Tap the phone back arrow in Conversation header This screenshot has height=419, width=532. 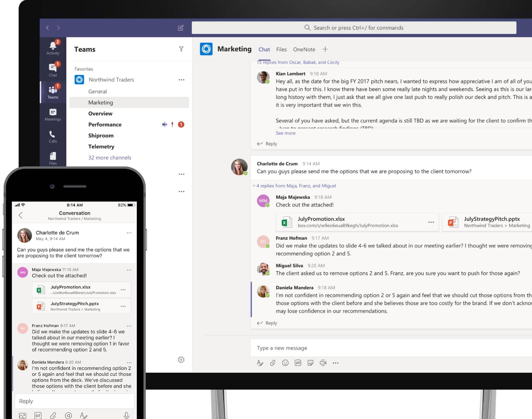pos(20,215)
